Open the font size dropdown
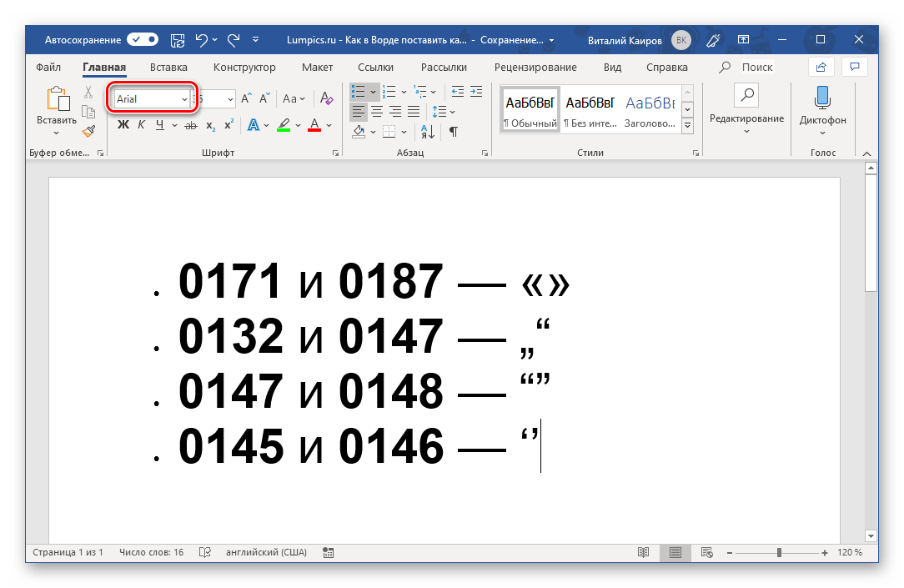Viewport: 904px width, 588px height. tap(230, 99)
